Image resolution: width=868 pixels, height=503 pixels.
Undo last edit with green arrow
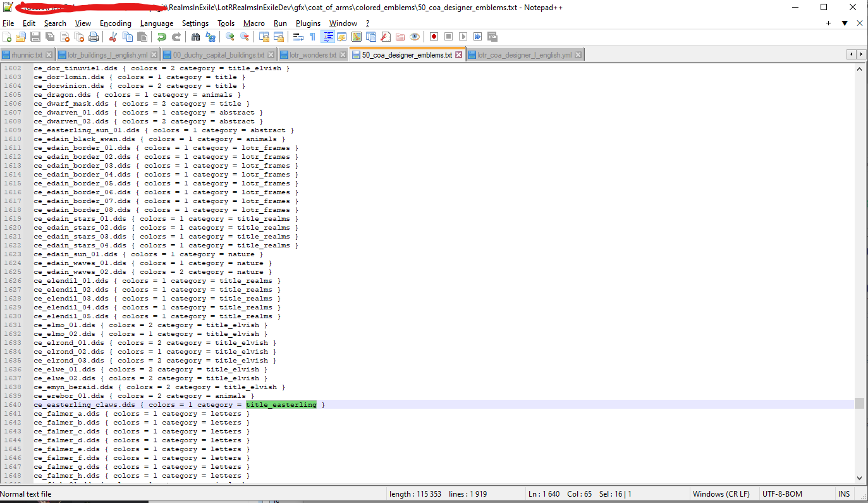point(161,37)
